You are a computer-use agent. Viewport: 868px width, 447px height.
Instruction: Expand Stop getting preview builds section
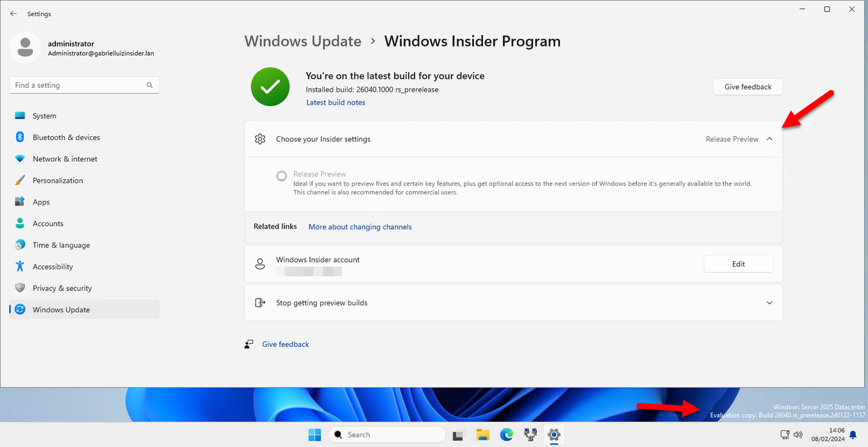pyautogui.click(x=769, y=303)
